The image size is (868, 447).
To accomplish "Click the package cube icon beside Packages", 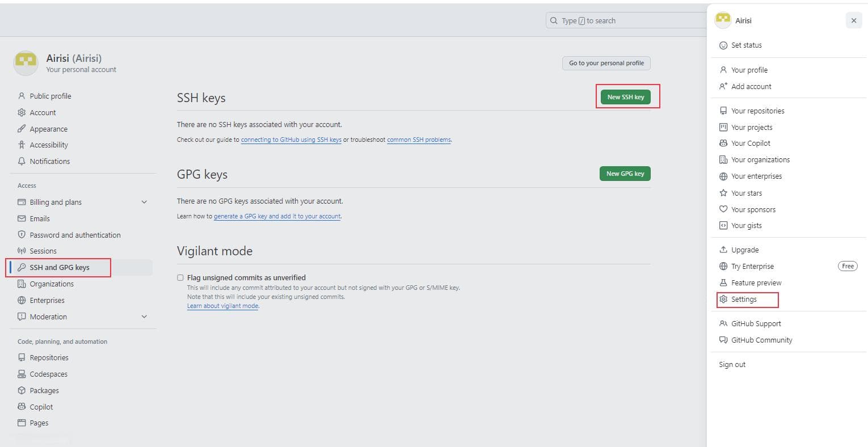I will pos(22,390).
